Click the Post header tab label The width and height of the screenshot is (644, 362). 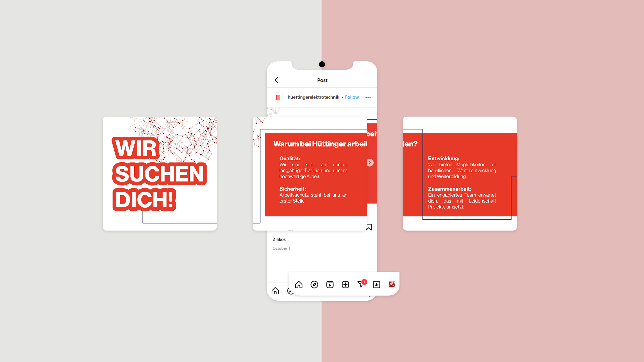point(322,80)
